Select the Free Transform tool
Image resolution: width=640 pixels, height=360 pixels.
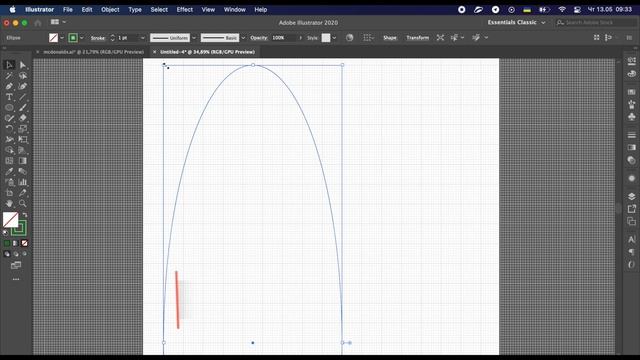tap(23, 140)
